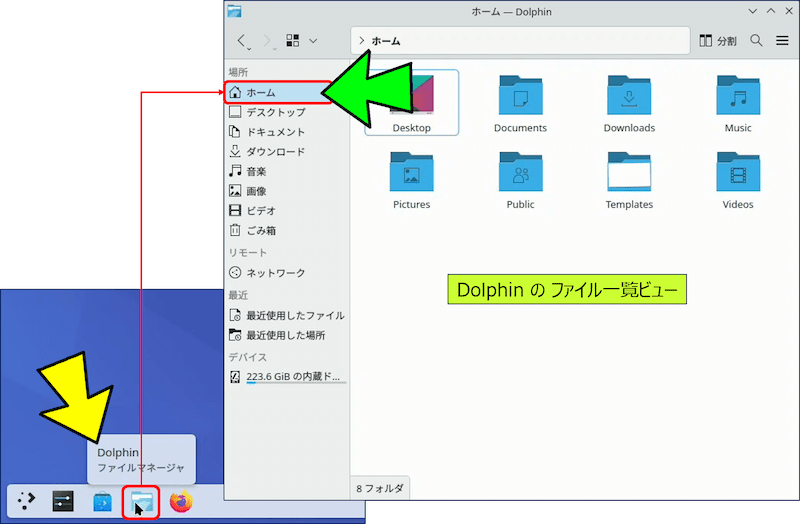
Task: Open 音楽 in the places panel
Action: coord(287,171)
